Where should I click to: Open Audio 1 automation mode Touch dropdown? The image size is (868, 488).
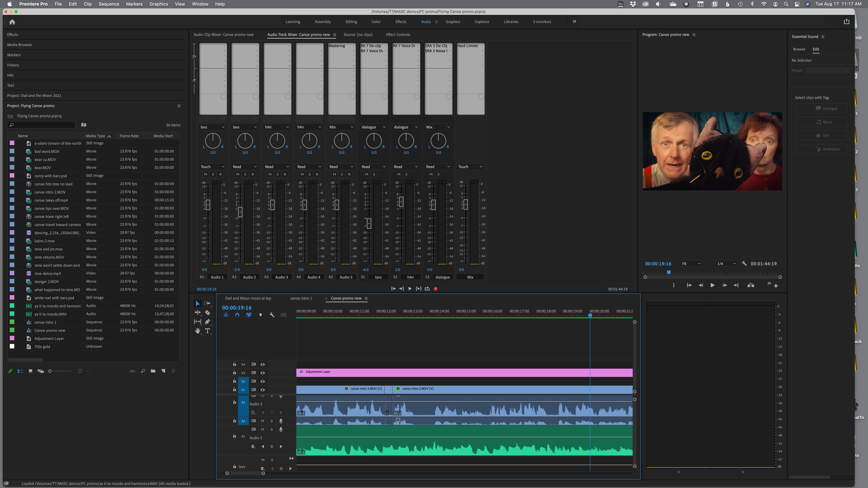212,167
